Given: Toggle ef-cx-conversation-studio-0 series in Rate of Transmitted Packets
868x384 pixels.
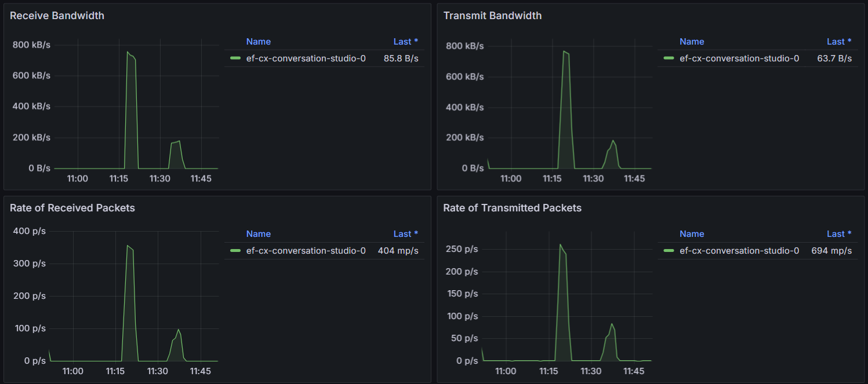Looking at the screenshot, I should coord(739,251).
